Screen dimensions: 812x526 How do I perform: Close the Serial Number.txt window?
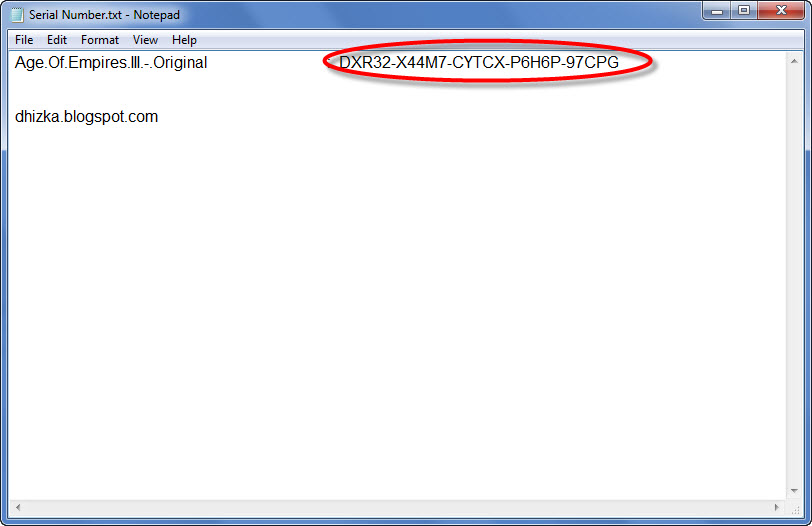(781, 10)
